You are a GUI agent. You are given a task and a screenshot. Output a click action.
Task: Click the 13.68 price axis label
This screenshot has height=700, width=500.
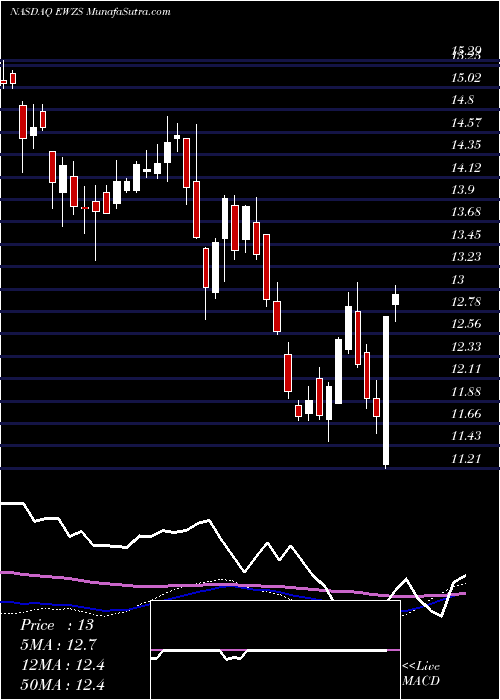click(467, 212)
